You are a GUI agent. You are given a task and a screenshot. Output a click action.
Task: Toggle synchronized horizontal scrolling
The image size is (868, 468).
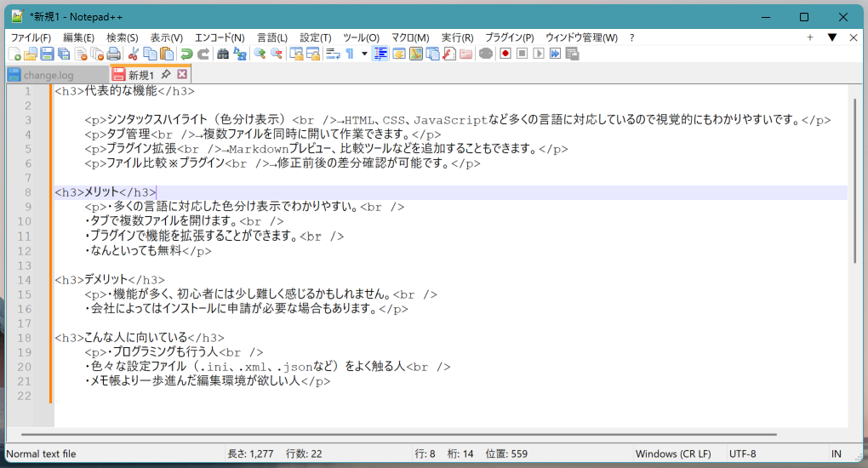313,54
